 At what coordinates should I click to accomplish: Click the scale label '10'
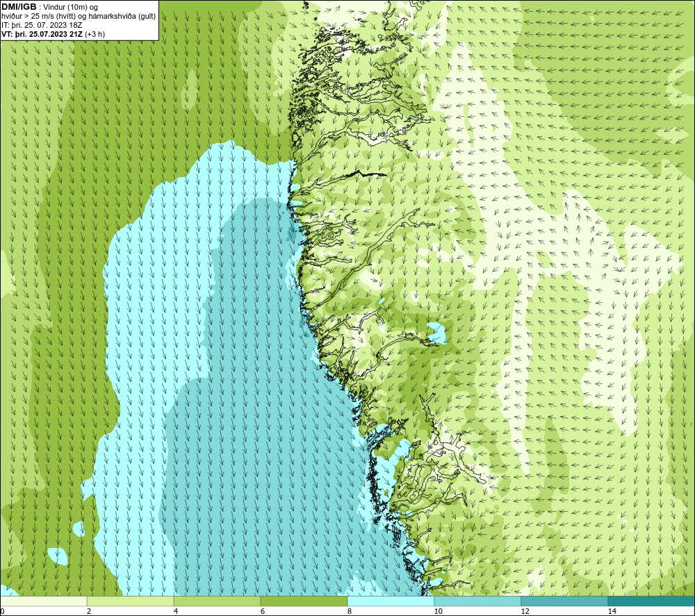point(439,611)
